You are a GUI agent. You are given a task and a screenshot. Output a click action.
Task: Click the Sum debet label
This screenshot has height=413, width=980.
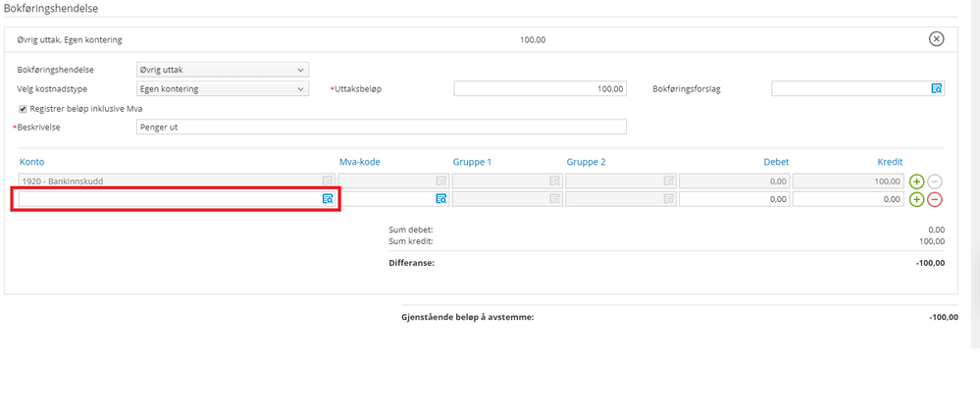411,230
